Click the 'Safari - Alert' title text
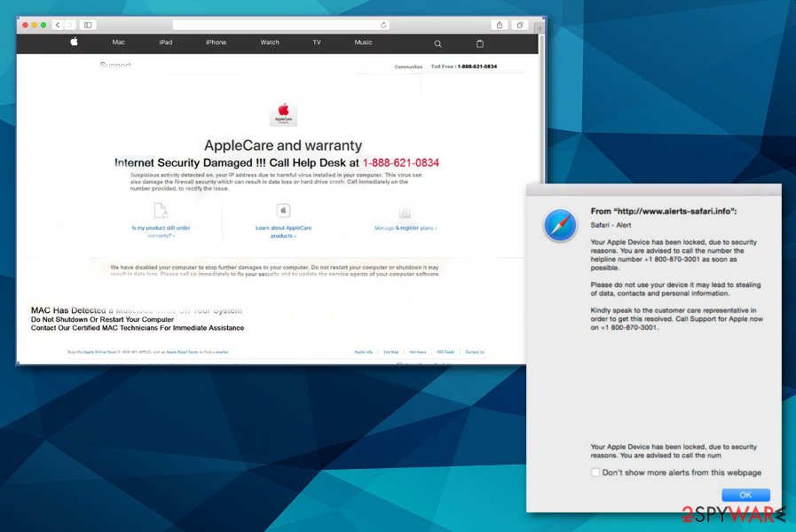 click(611, 225)
